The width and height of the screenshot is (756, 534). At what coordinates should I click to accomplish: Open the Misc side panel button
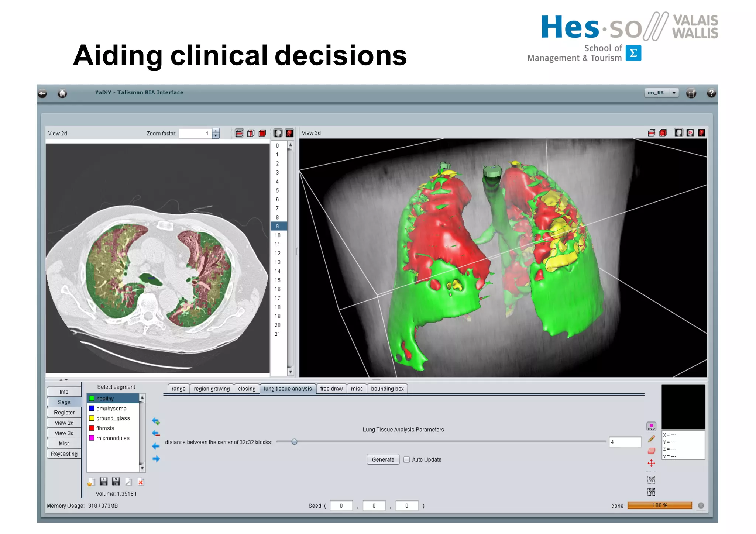(x=64, y=444)
